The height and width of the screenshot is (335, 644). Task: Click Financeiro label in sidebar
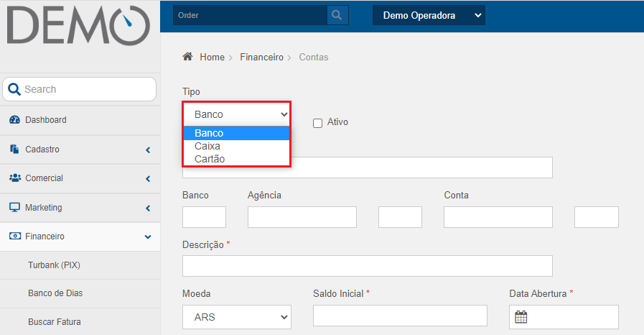[45, 237]
